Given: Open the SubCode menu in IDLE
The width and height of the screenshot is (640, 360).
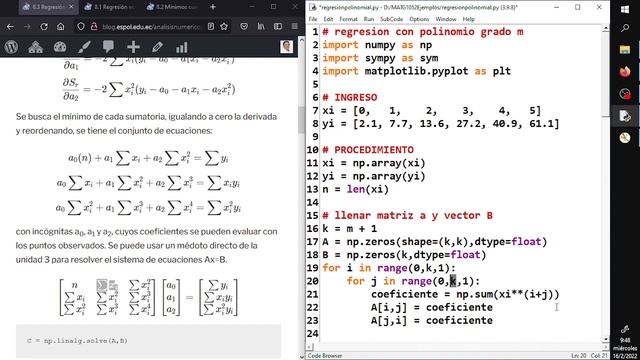Looking at the screenshot, I should coord(391,19).
